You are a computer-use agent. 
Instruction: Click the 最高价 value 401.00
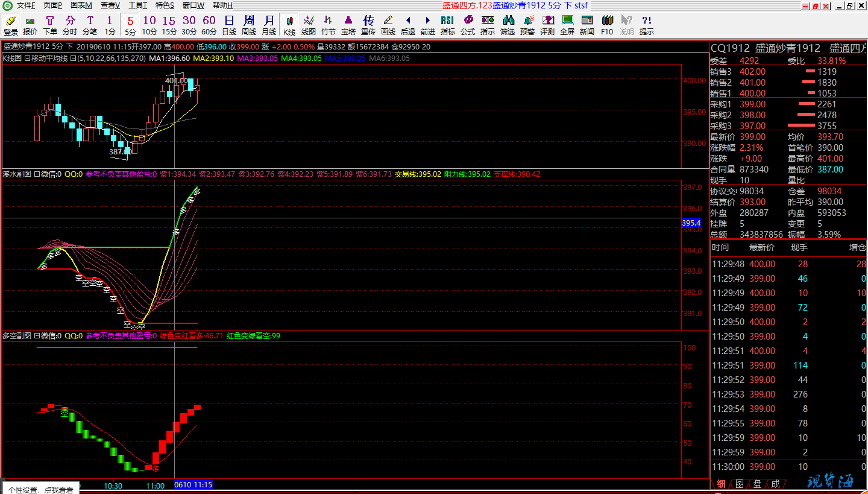(830, 159)
